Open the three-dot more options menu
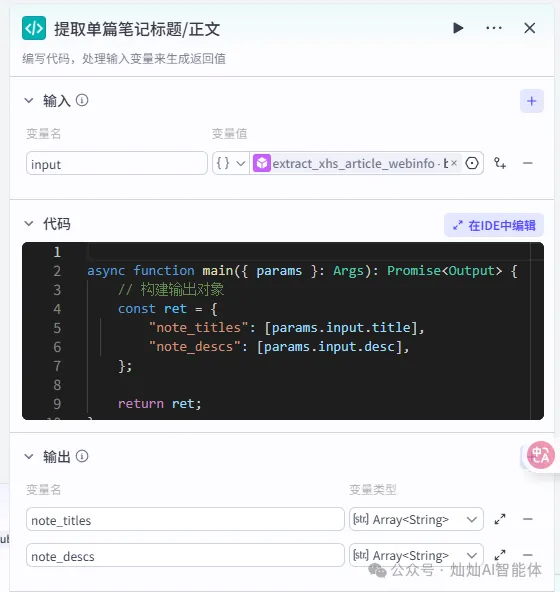This screenshot has height=592, width=560. 494,28
